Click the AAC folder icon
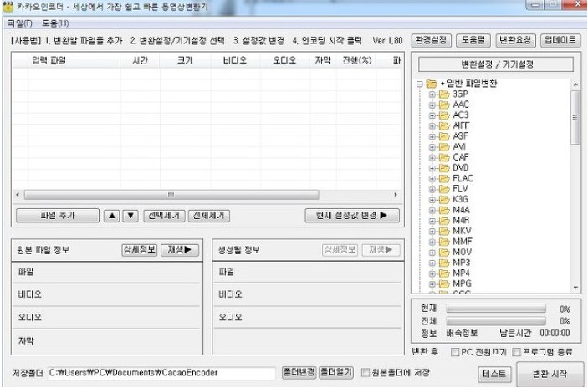 tap(444, 105)
